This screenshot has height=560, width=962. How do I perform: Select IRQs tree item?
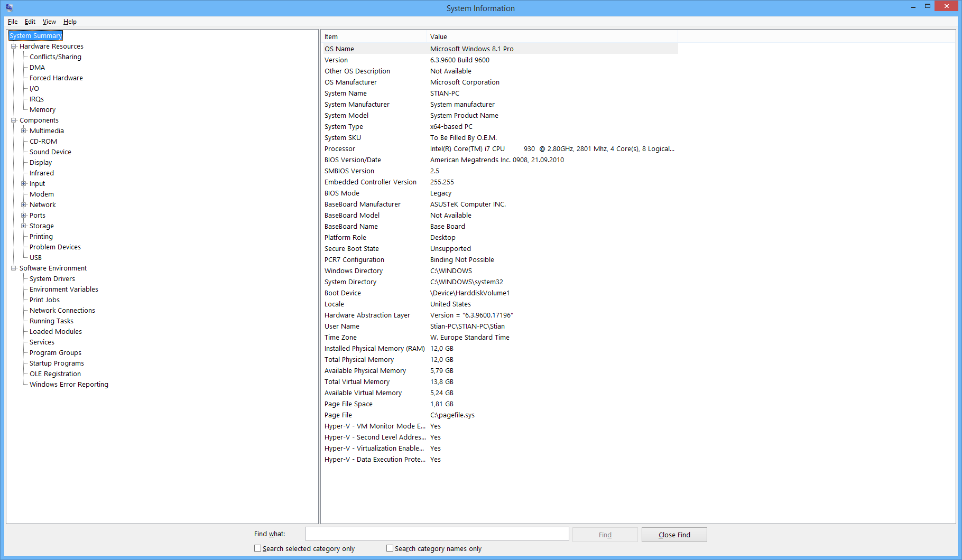[36, 99]
